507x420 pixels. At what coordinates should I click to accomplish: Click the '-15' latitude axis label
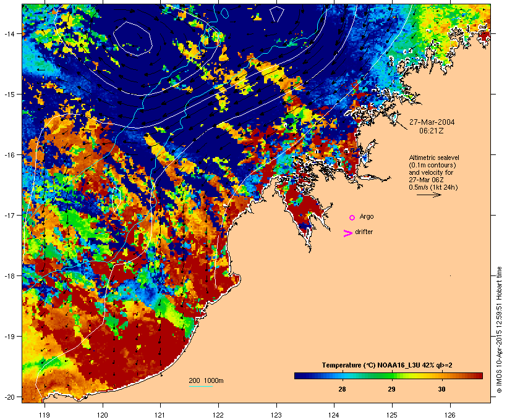[x=9, y=94]
